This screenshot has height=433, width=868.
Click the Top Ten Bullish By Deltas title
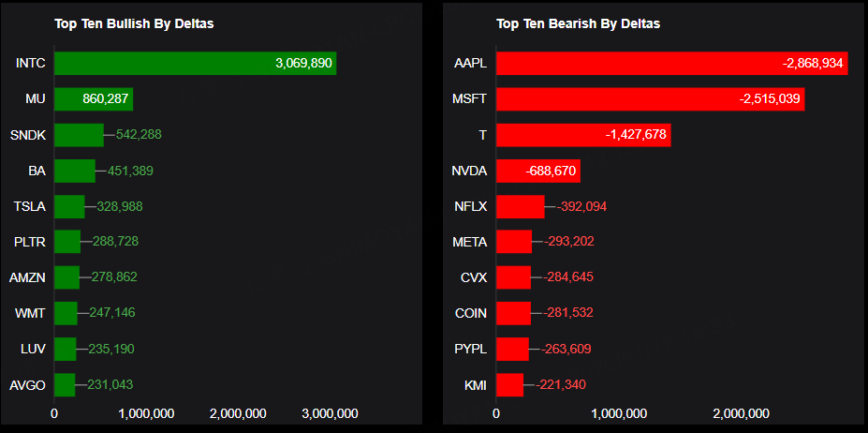coord(134,23)
